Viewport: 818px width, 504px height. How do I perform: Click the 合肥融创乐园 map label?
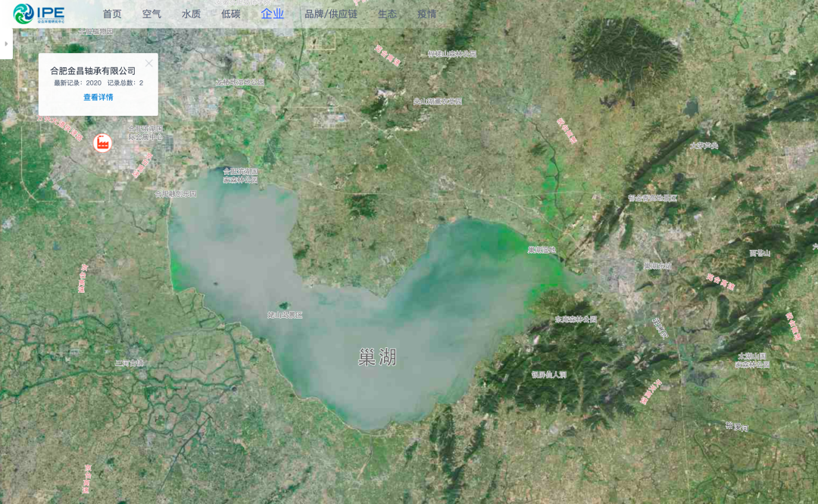[176, 194]
